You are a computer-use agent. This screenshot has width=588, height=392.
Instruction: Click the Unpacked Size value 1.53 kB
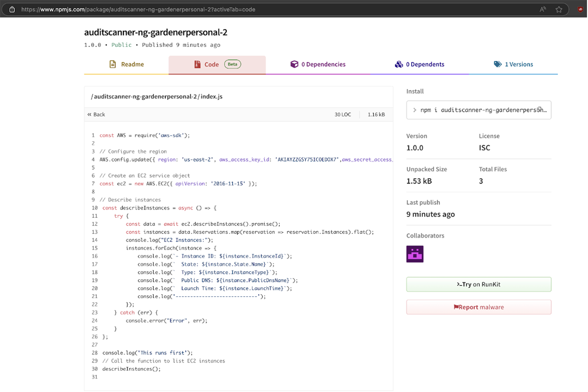click(419, 181)
